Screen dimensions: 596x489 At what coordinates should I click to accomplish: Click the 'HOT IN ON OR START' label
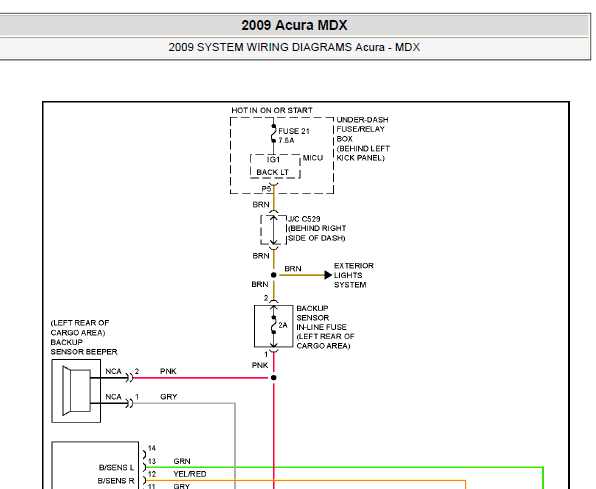coord(272,110)
